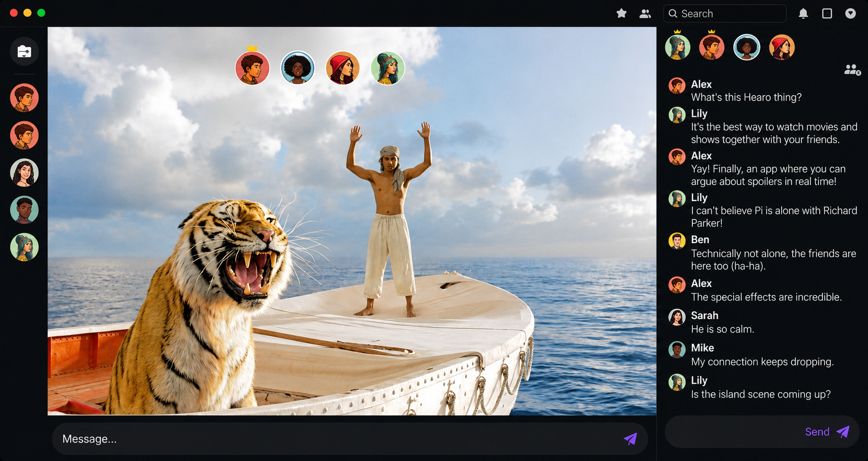868x461 pixels.
Task: Select the dark-haired woman avatar in sidebar
Action: [x=24, y=172]
